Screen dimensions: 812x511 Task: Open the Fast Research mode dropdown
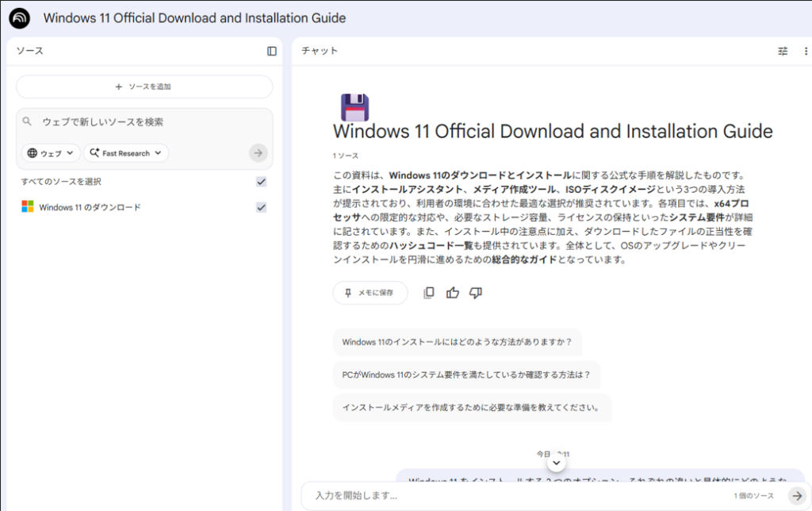click(125, 153)
